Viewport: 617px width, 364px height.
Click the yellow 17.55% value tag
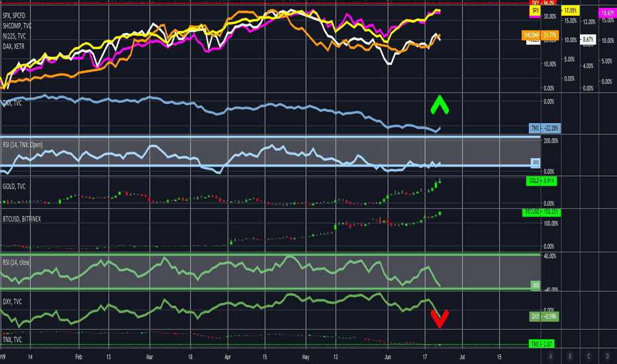tap(570, 11)
